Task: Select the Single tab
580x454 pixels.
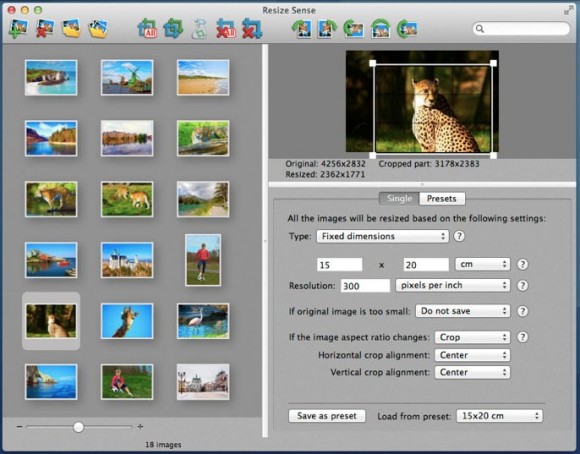Action: point(399,199)
